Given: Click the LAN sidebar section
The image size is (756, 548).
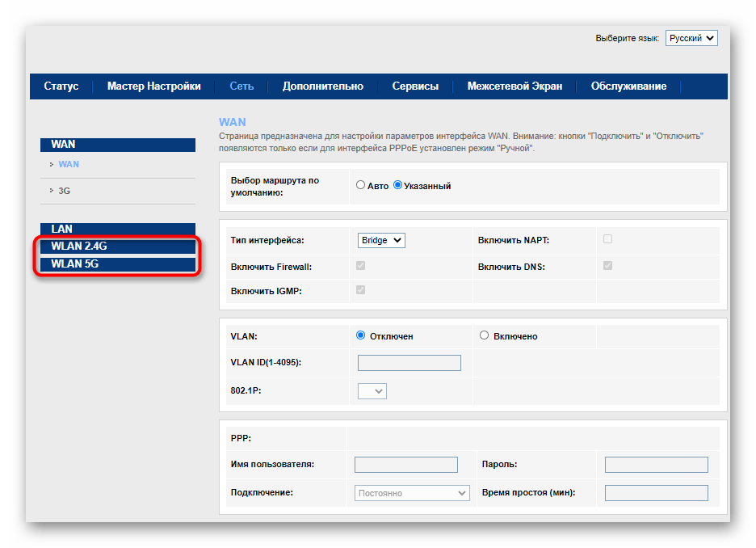Looking at the screenshot, I should tap(117, 230).
